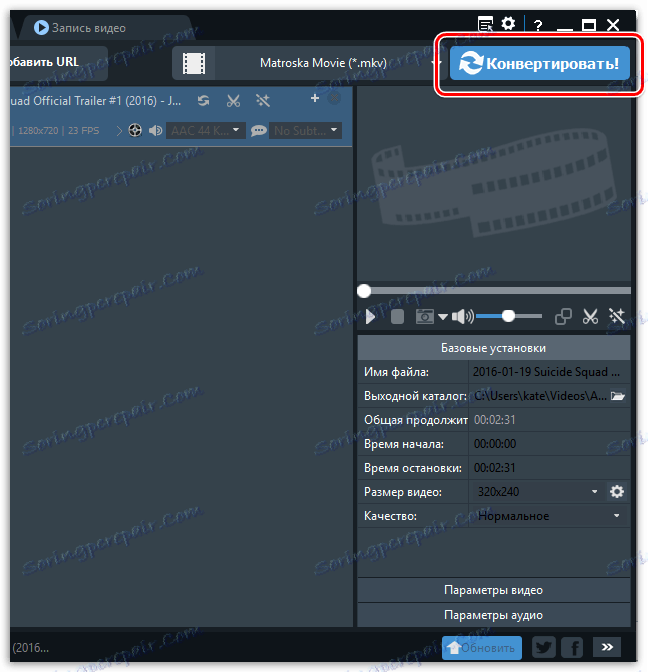Click the gear icon beside video size

click(617, 492)
